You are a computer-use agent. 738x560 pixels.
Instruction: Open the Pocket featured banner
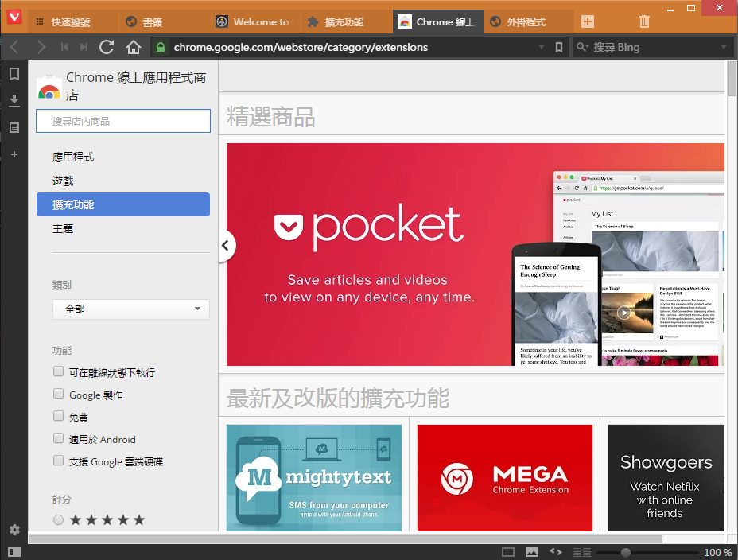click(x=476, y=255)
